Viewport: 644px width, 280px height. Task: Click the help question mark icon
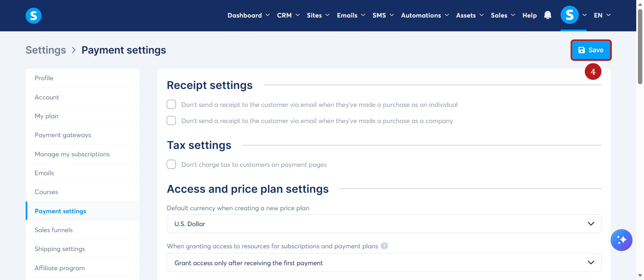(x=384, y=246)
